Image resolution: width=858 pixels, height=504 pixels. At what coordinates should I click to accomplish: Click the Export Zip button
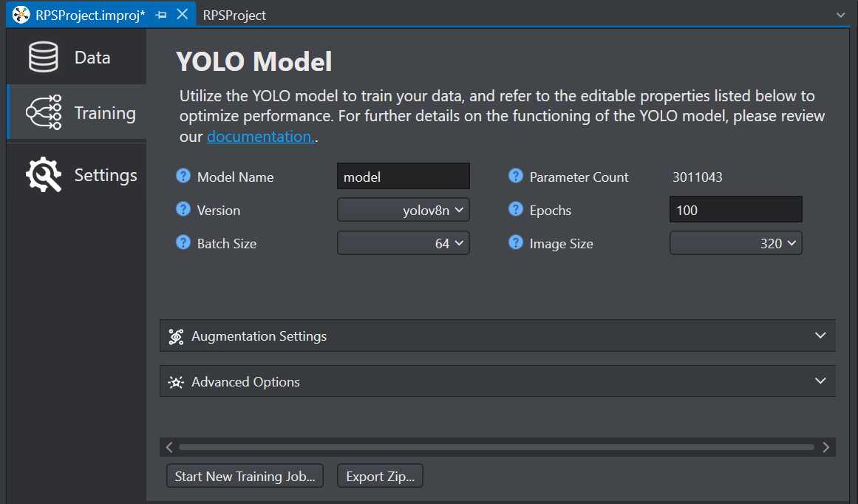pos(381,476)
